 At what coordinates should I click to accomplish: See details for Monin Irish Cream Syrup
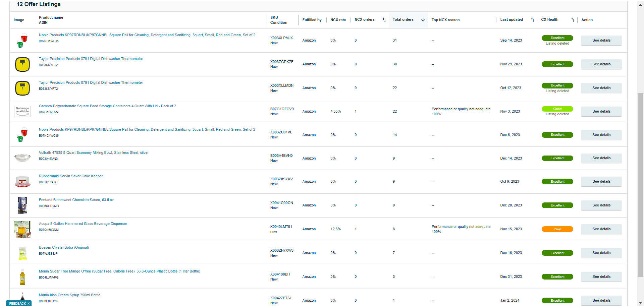(601, 301)
